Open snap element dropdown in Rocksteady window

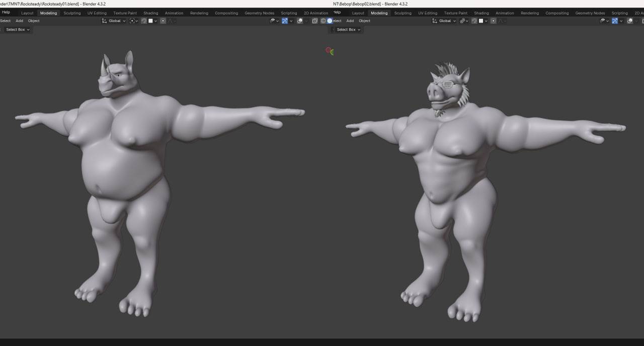pyautogui.click(x=152, y=21)
